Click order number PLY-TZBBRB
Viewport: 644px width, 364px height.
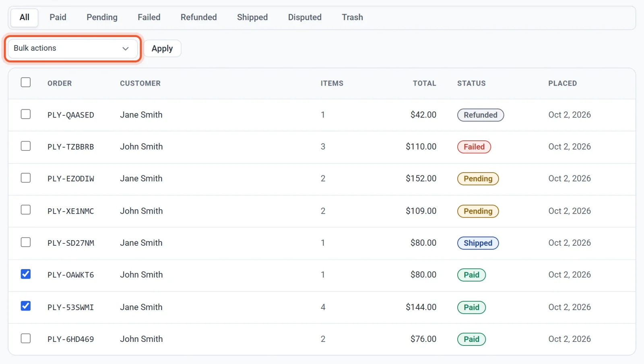[x=71, y=147]
